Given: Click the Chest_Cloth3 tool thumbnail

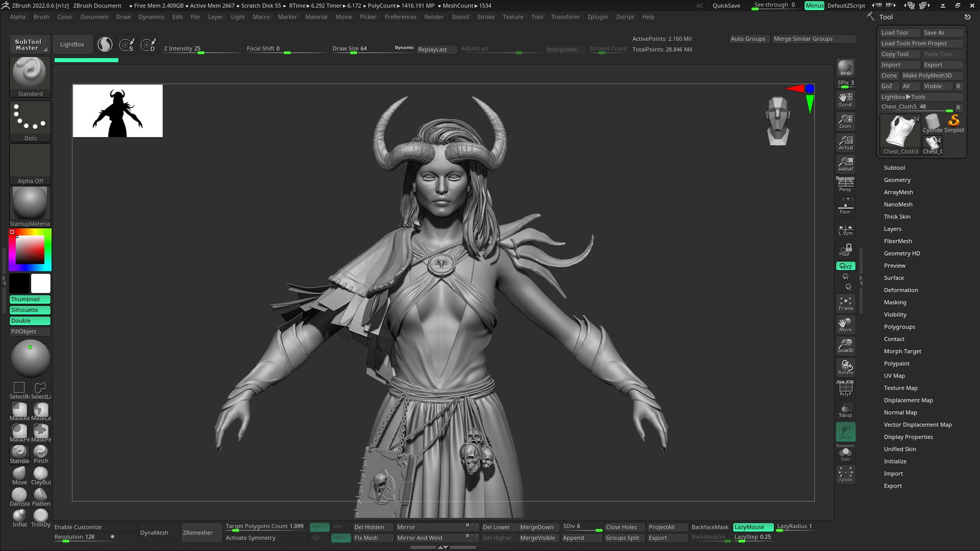Looking at the screenshot, I should [900, 135].
